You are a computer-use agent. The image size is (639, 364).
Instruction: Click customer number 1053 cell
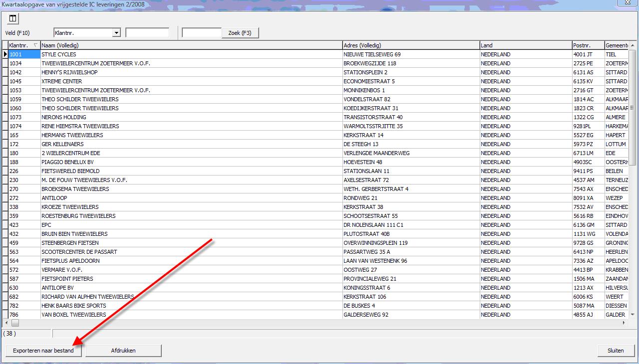pyautogui.click(x=24, y=90)
